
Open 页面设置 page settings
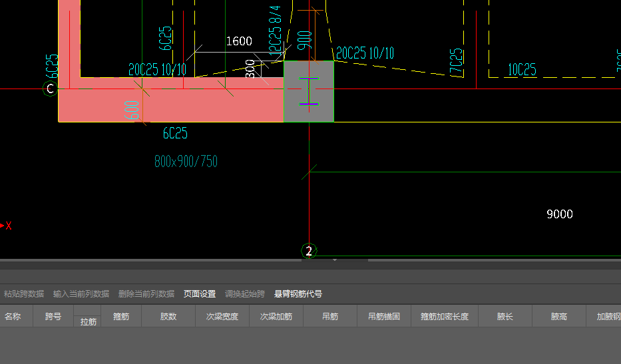click(200, 294)
